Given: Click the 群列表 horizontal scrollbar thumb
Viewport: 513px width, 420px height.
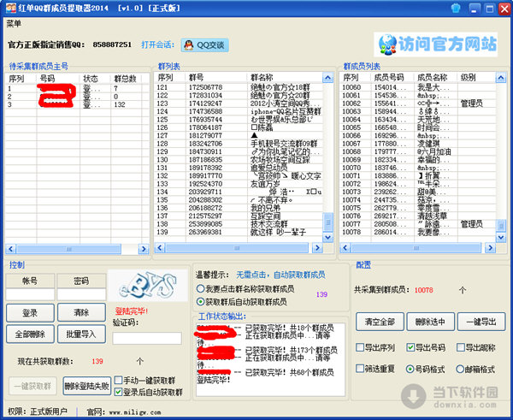Looking at the screenshot, I should click(x=237, y=248).
